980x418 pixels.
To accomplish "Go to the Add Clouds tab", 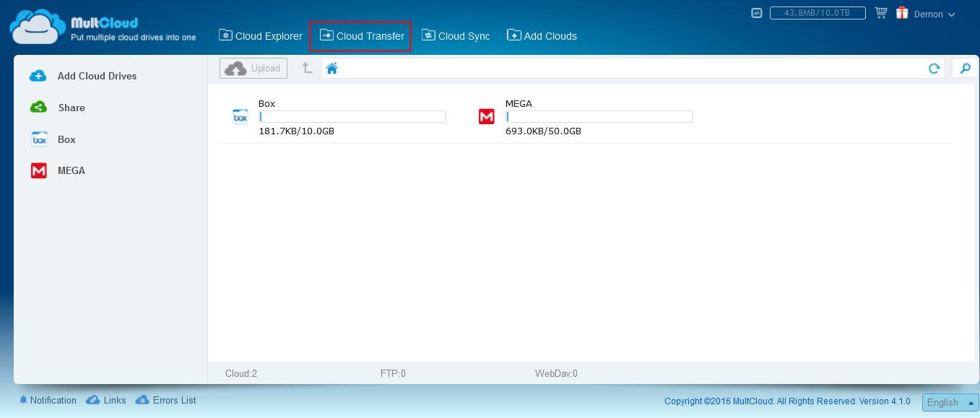I will (x=542, y=36).
